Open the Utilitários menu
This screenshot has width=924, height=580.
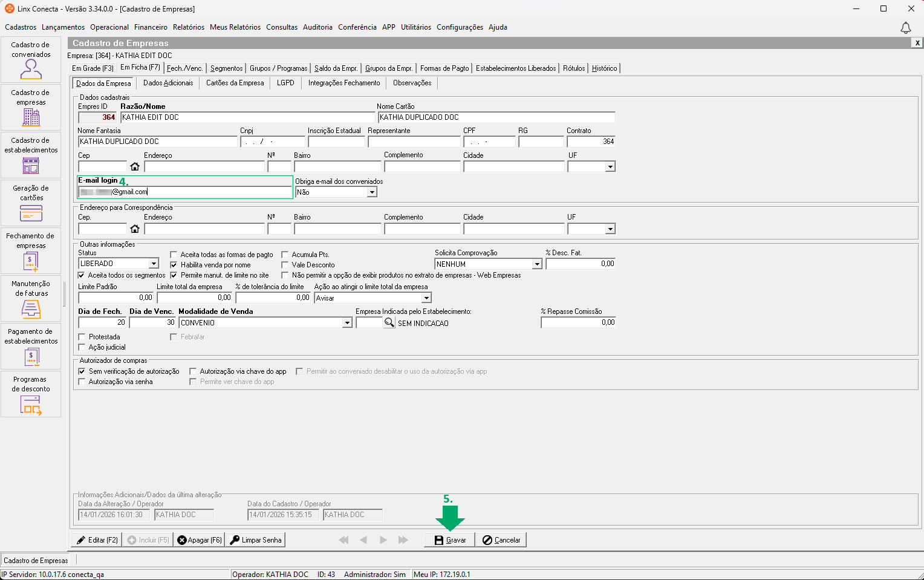click(x=416, y=27)
